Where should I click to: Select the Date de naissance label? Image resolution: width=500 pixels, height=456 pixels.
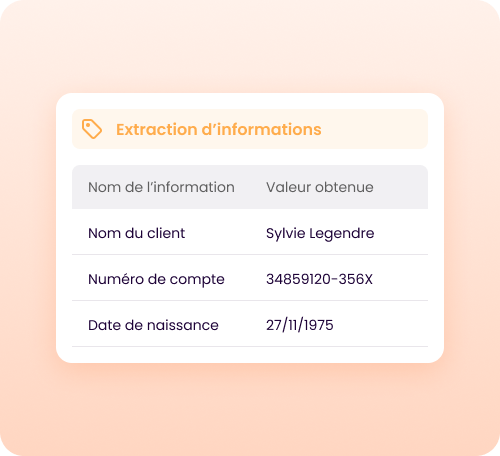pyautogui.click(x=153, y=325)
